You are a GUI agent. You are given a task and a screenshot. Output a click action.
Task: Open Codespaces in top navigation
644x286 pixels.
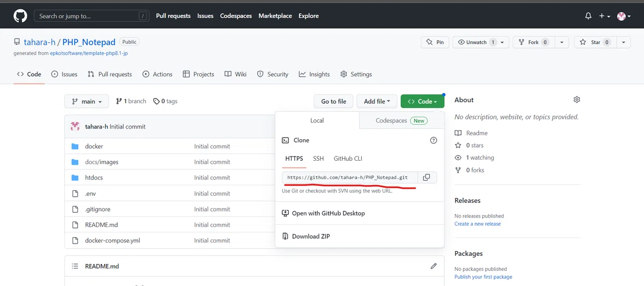(236, 16)
